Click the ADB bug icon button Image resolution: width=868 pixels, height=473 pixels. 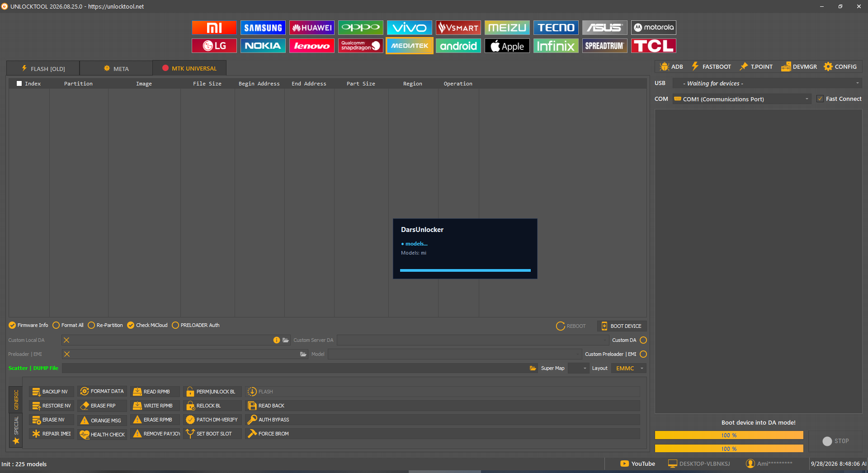[x=671, y=66]
